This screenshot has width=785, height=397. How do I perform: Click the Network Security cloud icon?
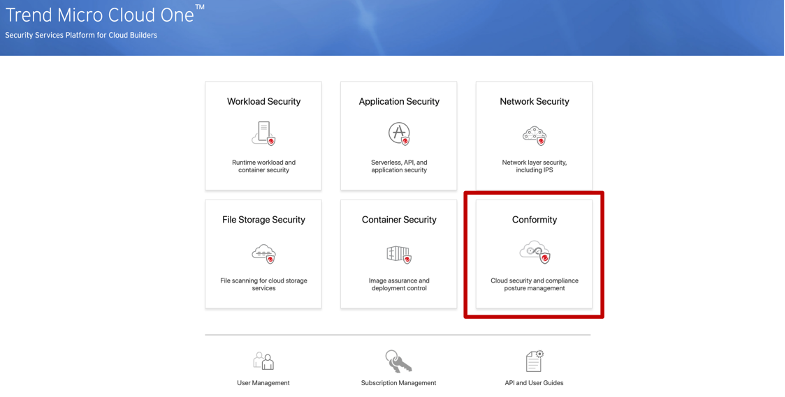point(535,135)
